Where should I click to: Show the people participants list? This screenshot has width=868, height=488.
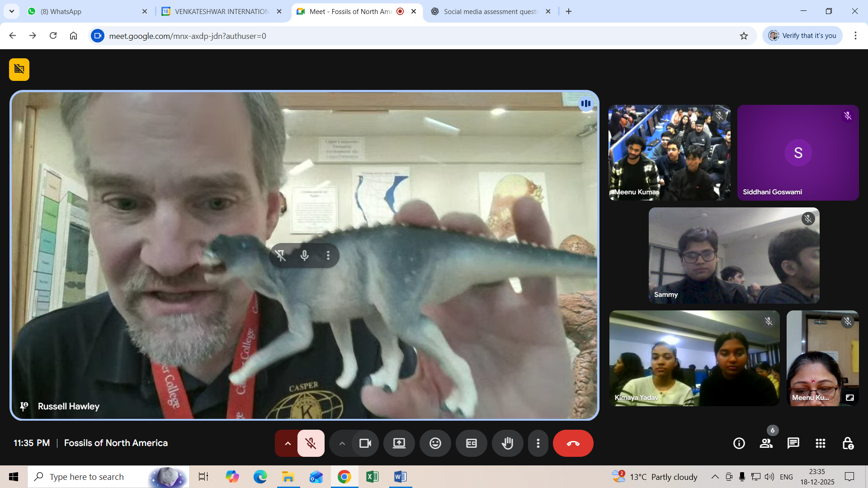[x=766, y=443]
